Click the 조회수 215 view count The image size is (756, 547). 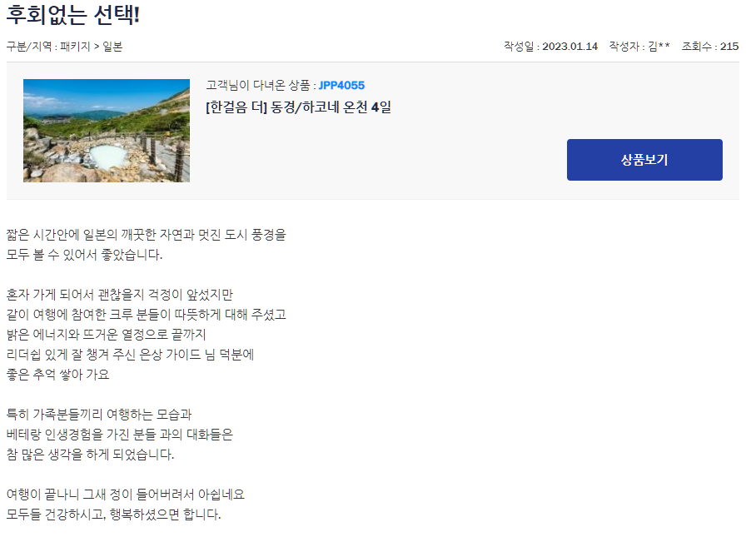[x=709, y=47]
